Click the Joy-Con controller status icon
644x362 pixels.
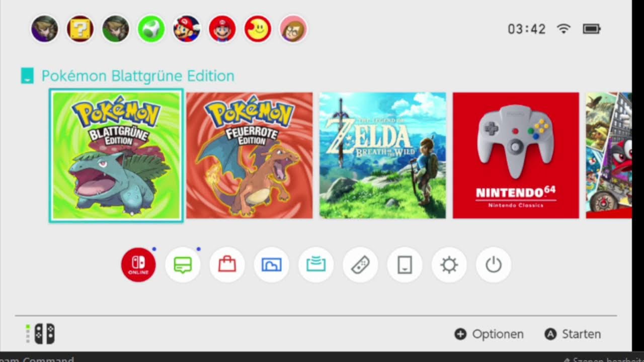click(44, 334)
